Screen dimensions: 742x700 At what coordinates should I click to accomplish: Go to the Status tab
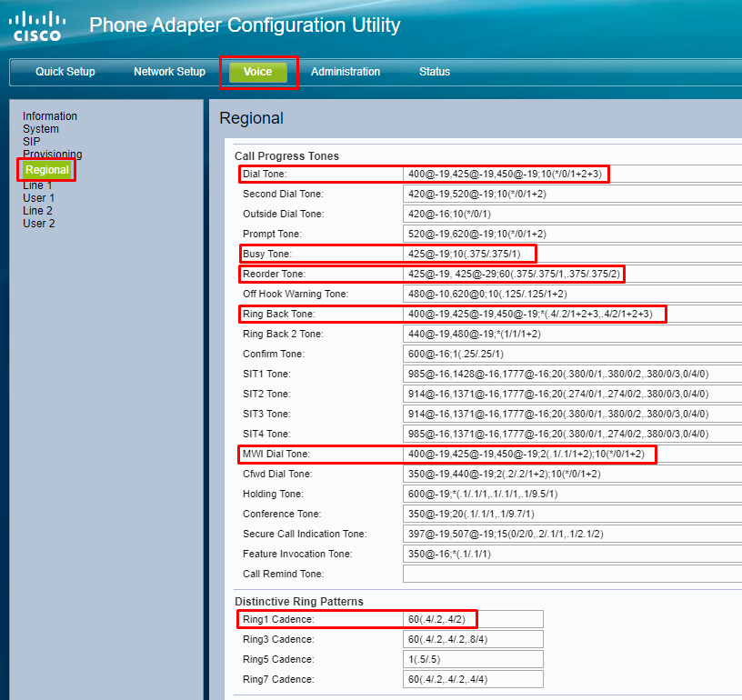(434, 72)
